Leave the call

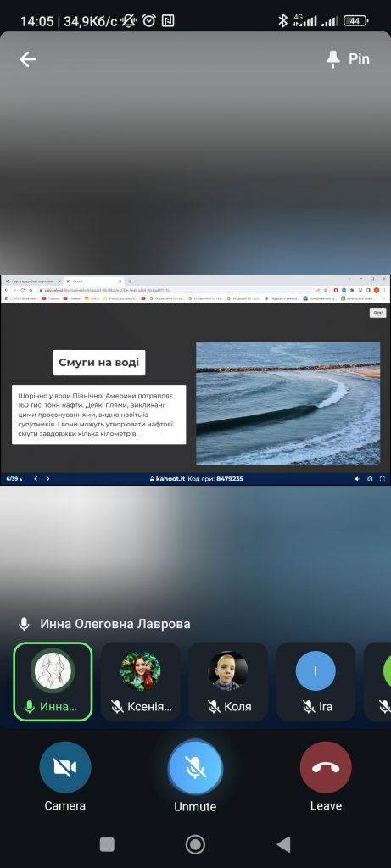[x=326, y=776]
